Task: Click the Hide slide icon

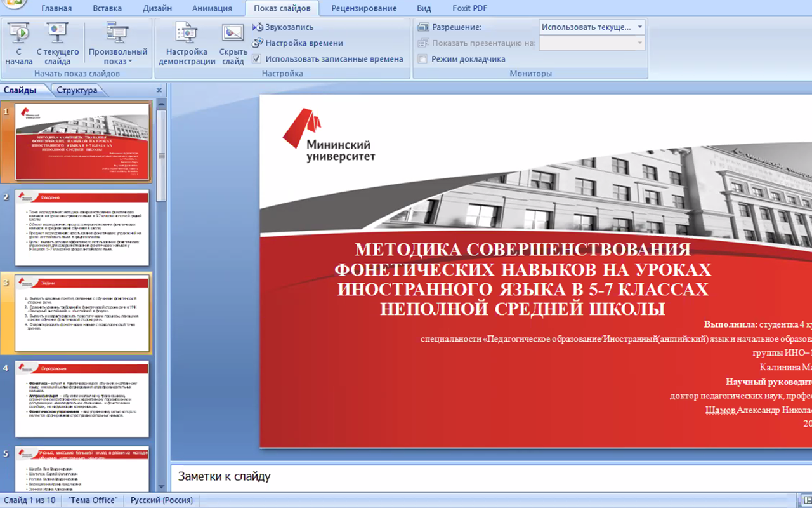Action: (233, 32)
